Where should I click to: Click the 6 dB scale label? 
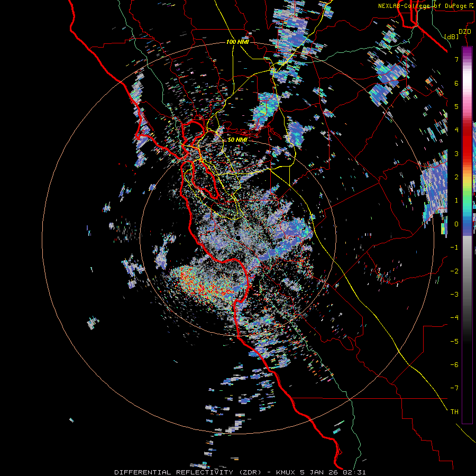pyautogui.click(x=456, y=83)
